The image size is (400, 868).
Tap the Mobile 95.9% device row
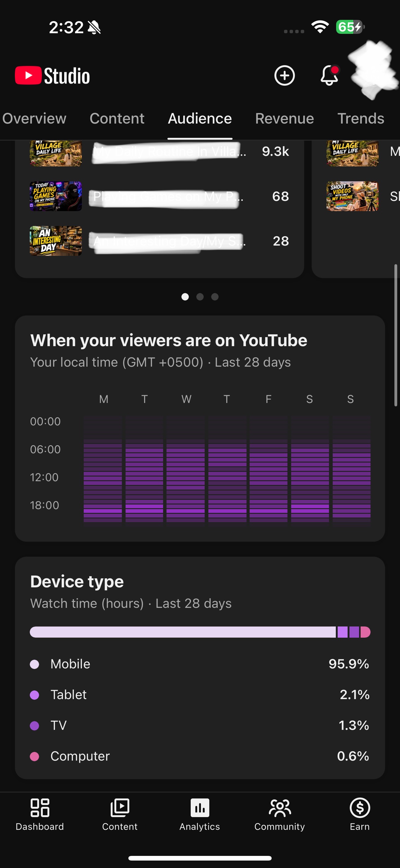coord(200,664)
